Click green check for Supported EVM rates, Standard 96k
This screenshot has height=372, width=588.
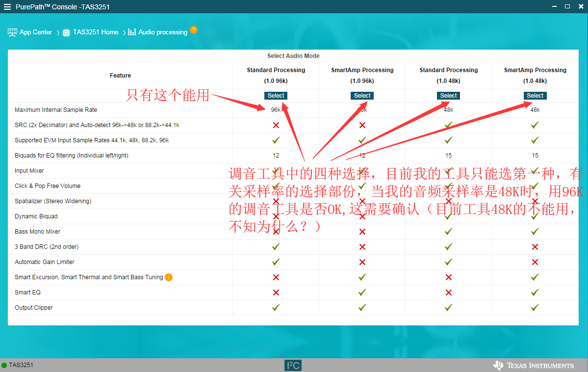[276, 140]
